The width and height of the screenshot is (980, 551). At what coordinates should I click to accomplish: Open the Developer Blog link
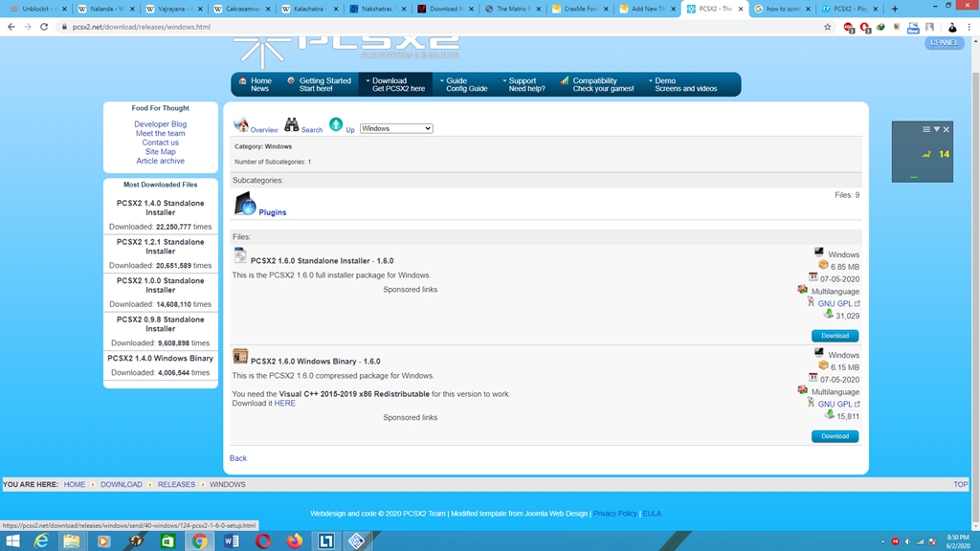point(160,124)
